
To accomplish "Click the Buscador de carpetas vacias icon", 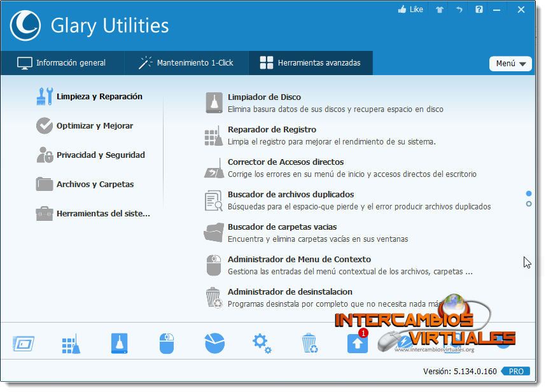I will [214, 232].
